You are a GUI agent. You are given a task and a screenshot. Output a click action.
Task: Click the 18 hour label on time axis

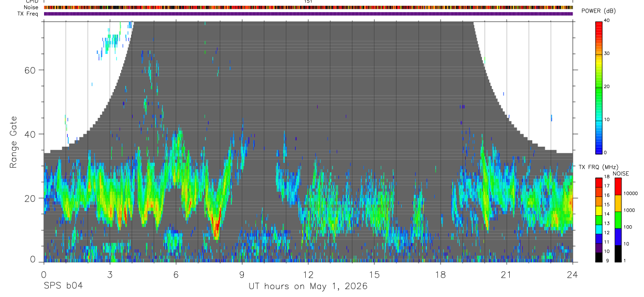pyautogui.click(x=441, y=274)
